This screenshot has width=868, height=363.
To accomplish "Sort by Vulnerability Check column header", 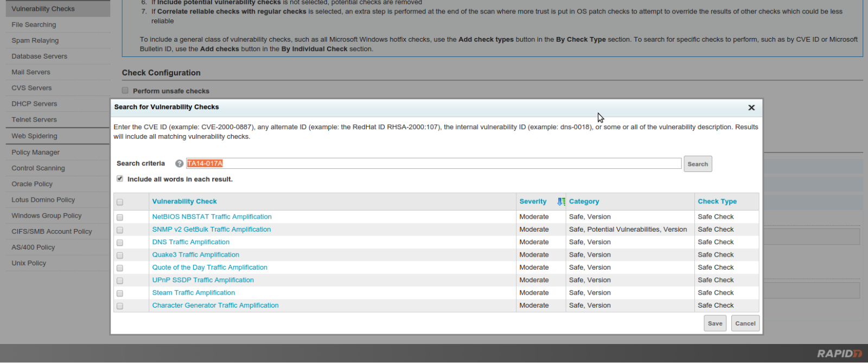I will pyautogui.click(x=184, y=201).
